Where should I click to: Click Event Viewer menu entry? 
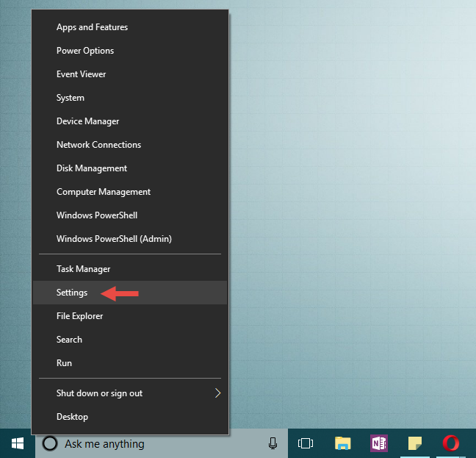click(81, 74)
